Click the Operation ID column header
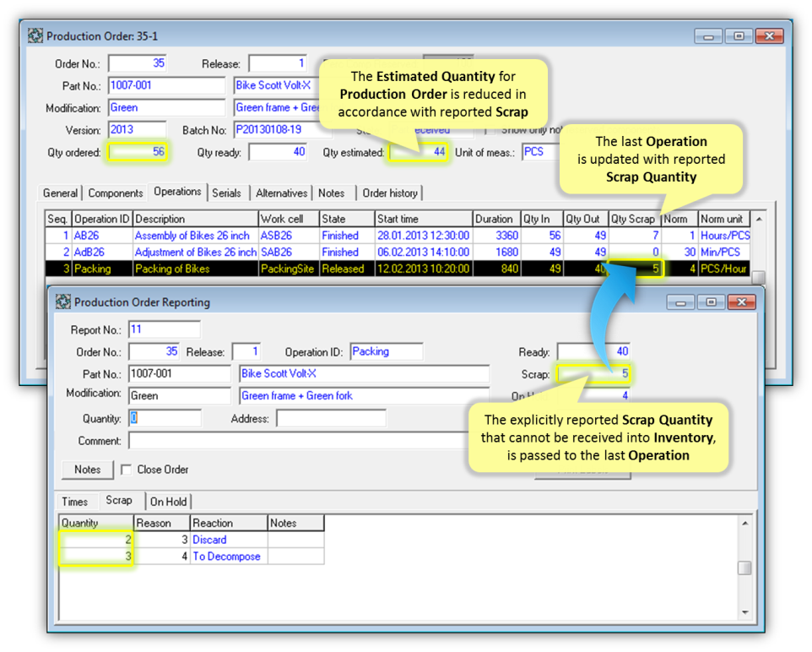812x652 pixels. [102, 219]
